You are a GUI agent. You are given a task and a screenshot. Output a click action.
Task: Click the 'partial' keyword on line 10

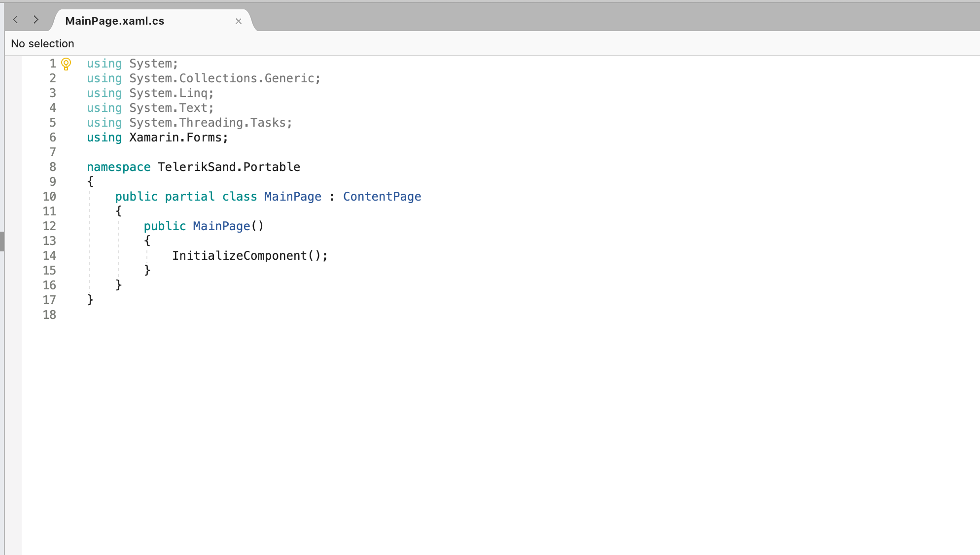[190, 197]
